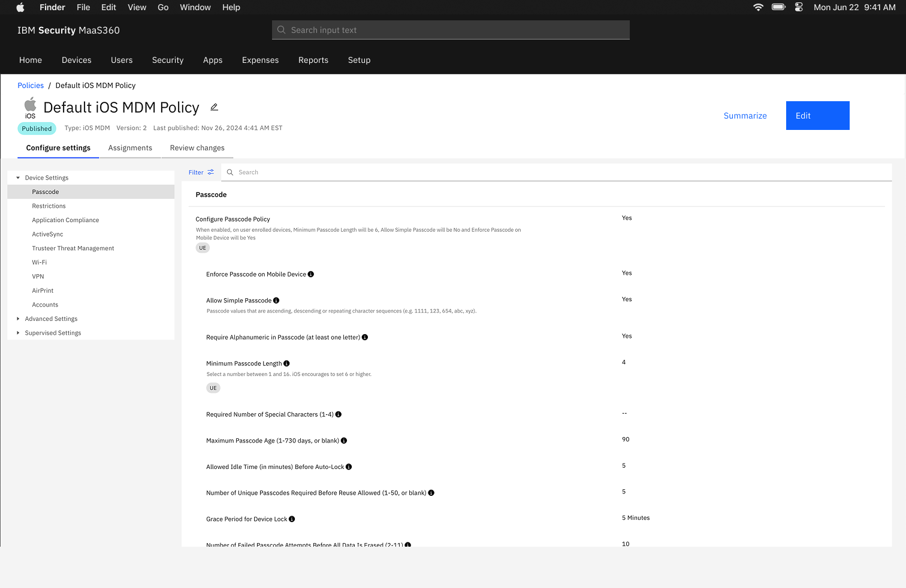Image resolution: width=906 pixels, height=588 pixels.
Task: Click the top search input field
Action: click(451, 30)
